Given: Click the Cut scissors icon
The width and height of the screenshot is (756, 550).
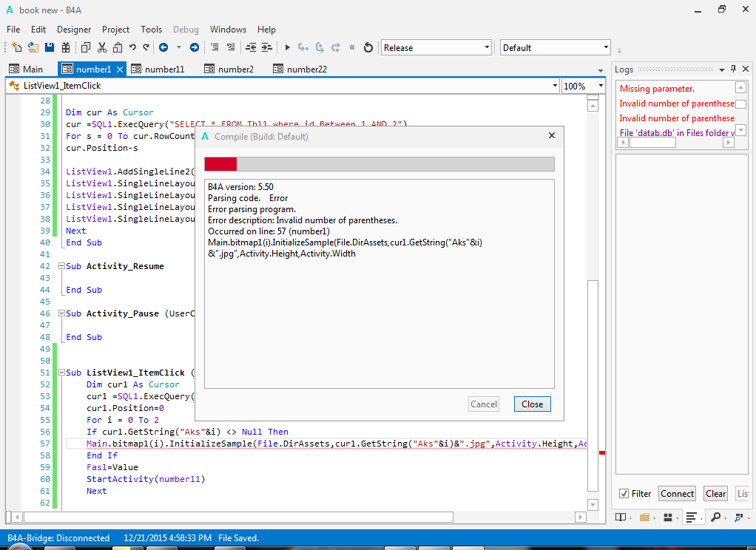Looking at the screenshot, I should (x=101, y=47).
